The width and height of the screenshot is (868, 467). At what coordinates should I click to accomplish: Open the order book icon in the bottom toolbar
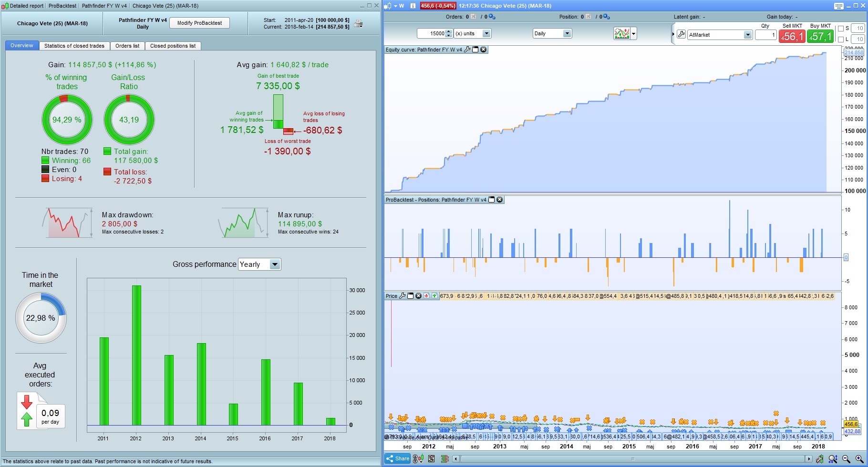click(445, 459)
